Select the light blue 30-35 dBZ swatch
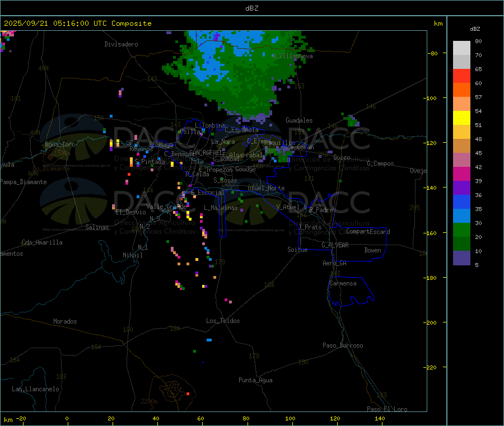This screenshot has height=426, width=504. (x=461, y=216)
